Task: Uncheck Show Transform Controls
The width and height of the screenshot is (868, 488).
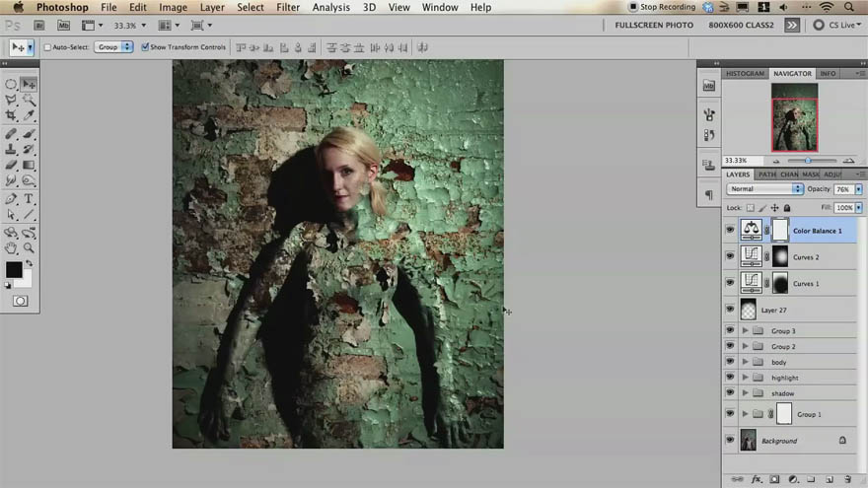Action: [x=145, y=47]
